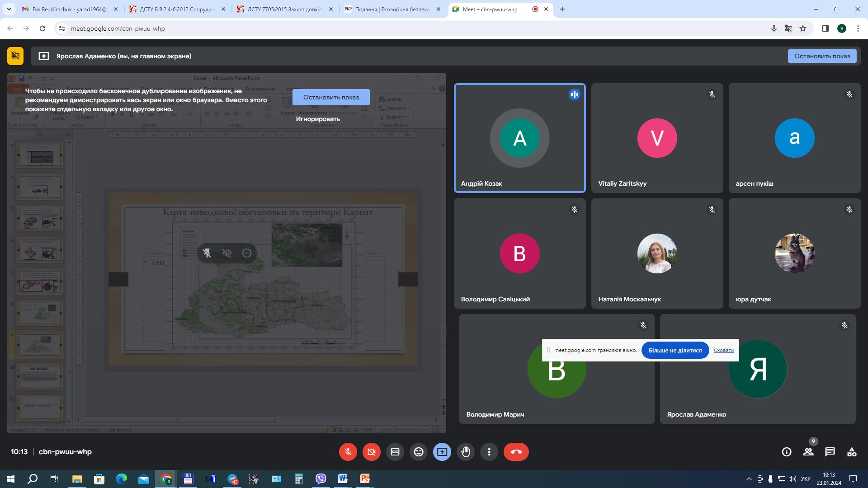Open the emoji reactions picker

(x=419, y=452)
